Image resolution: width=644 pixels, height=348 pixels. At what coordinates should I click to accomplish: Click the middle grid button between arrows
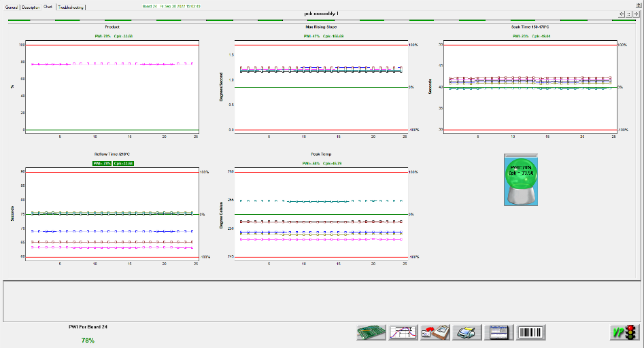pyautogui.click(x=629, y=14)
